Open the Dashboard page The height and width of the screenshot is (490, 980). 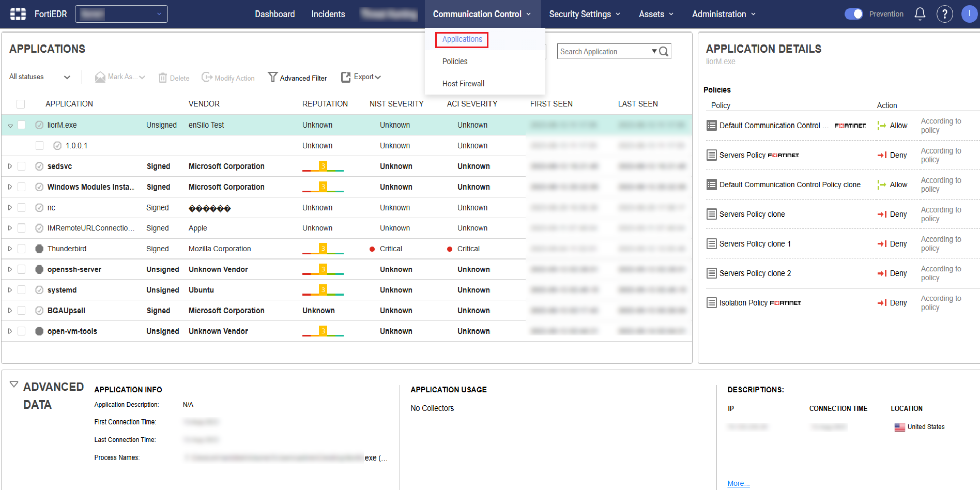pyautogui.click(x=274, y=14)
